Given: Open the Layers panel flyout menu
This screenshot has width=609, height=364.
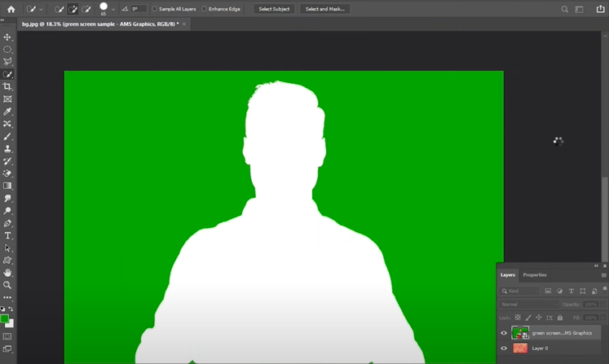Looking at the screenshot, I should pyautogui.click(x=604, y=275).
